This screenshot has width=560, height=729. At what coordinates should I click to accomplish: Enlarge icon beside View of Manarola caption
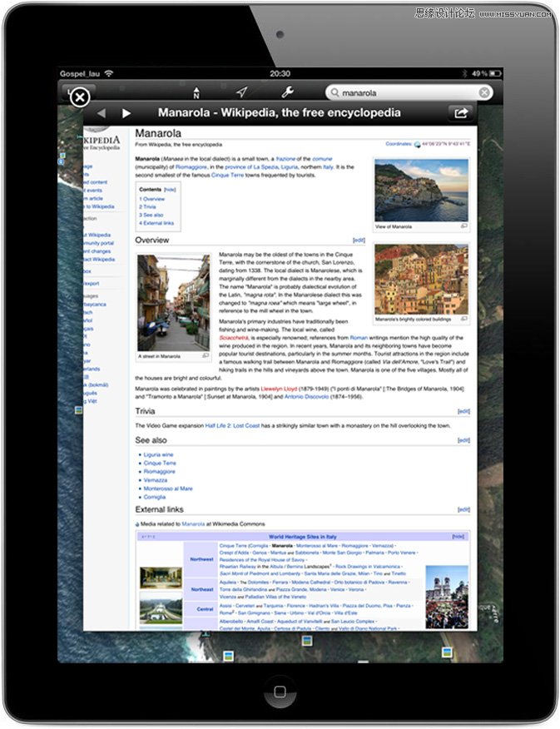[463, 226]
